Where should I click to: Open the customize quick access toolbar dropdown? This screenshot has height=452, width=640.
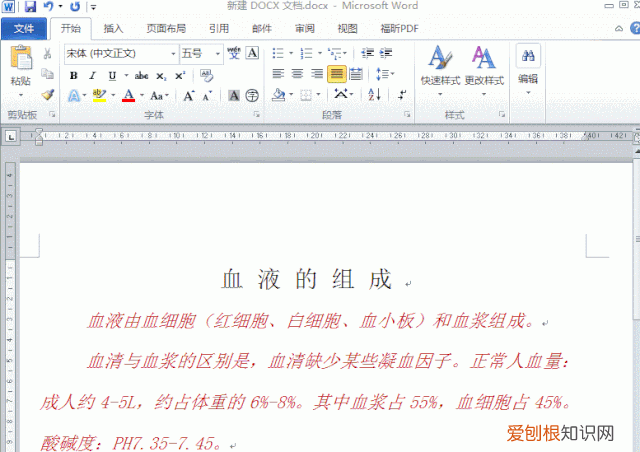click(x=93, y=7)
